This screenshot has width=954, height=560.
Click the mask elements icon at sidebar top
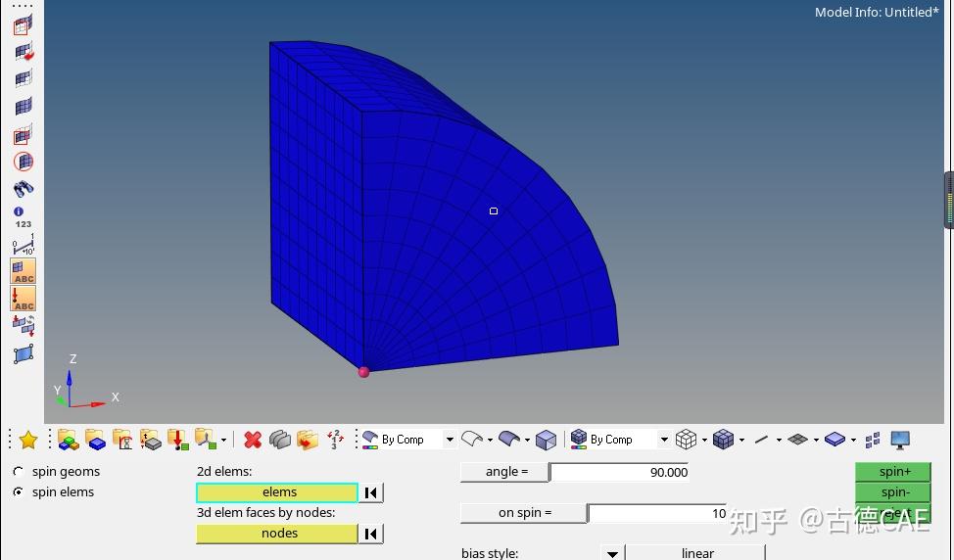(x=24, y=24)
